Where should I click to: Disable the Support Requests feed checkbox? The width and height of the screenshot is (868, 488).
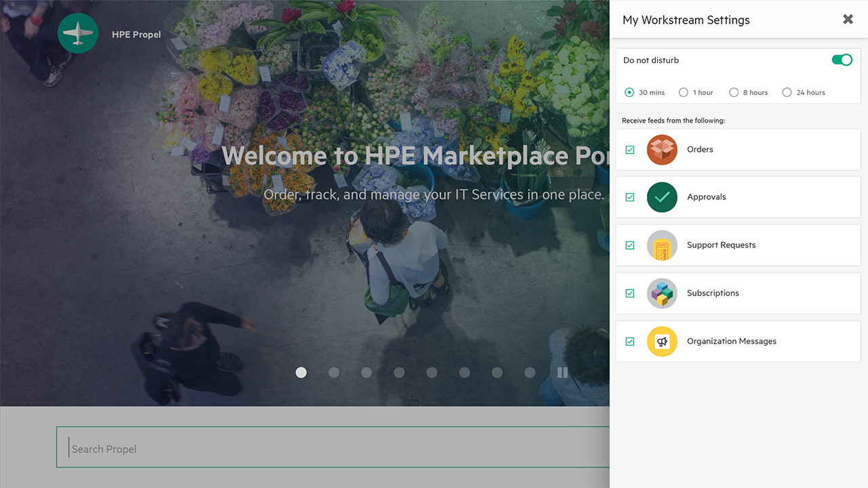click(630, 245)
